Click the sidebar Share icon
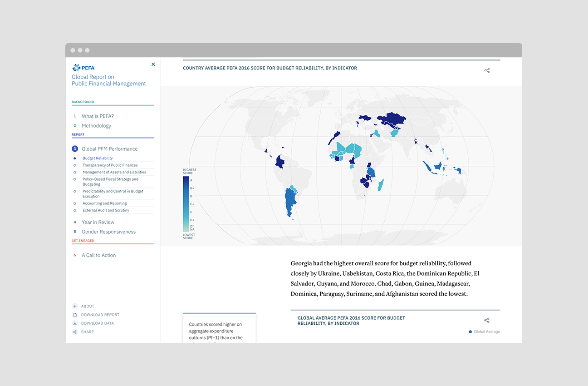Screen dimensions: 588x386 click(75, 332)
